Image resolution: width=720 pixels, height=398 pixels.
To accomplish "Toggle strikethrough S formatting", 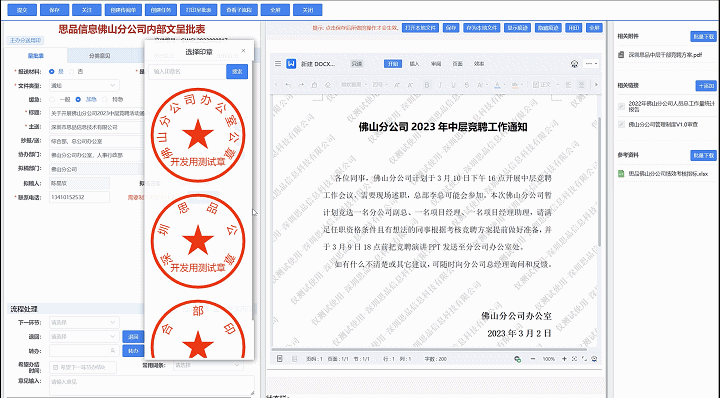I will (467, 85).
